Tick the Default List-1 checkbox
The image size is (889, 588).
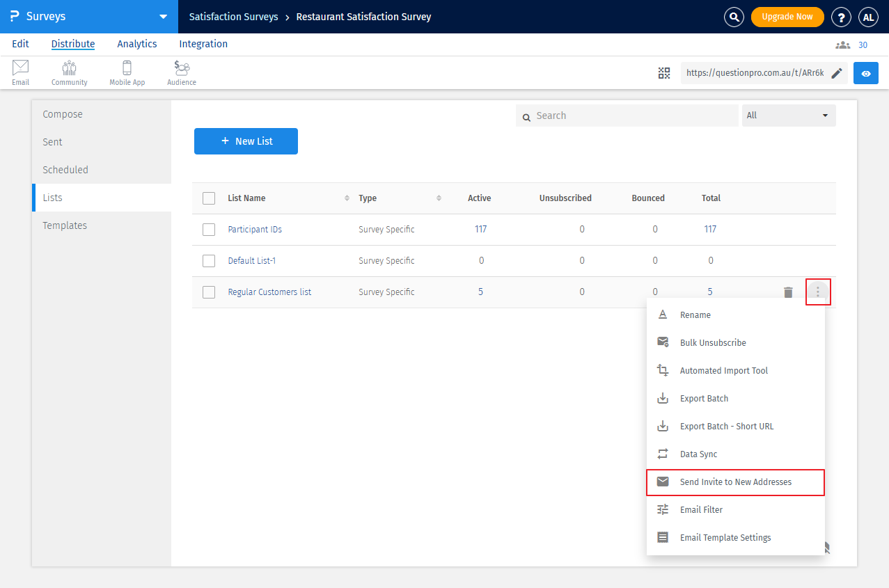209,261
